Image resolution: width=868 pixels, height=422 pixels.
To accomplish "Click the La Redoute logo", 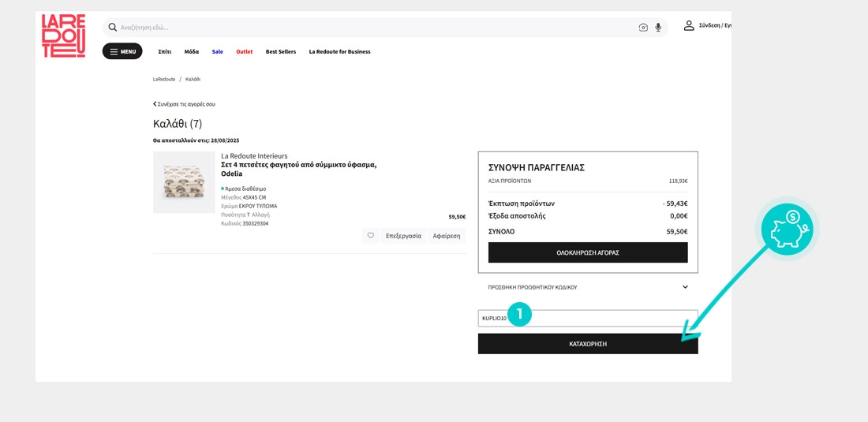I will click(63, 35).
